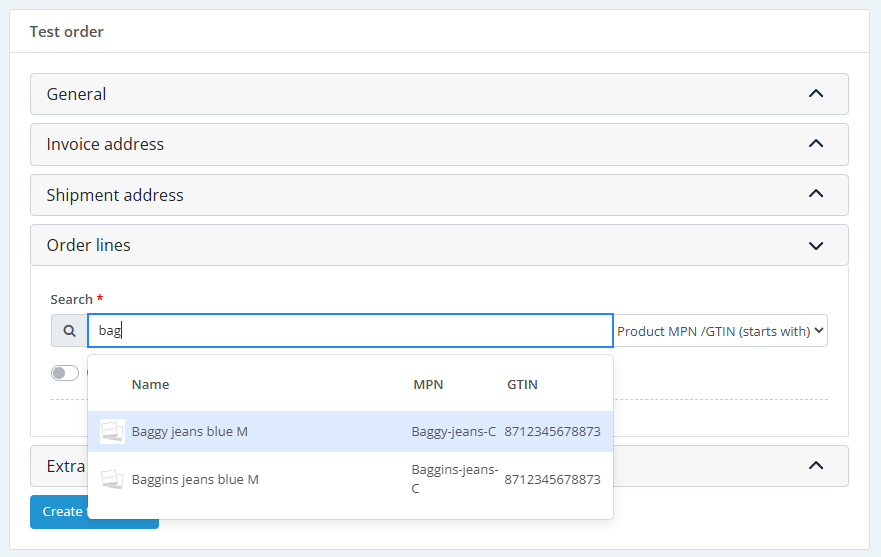Screen dimensions: 881x557
Task: Click the GTIN column header
Action: pyautogui.click(x=523, y=384)
